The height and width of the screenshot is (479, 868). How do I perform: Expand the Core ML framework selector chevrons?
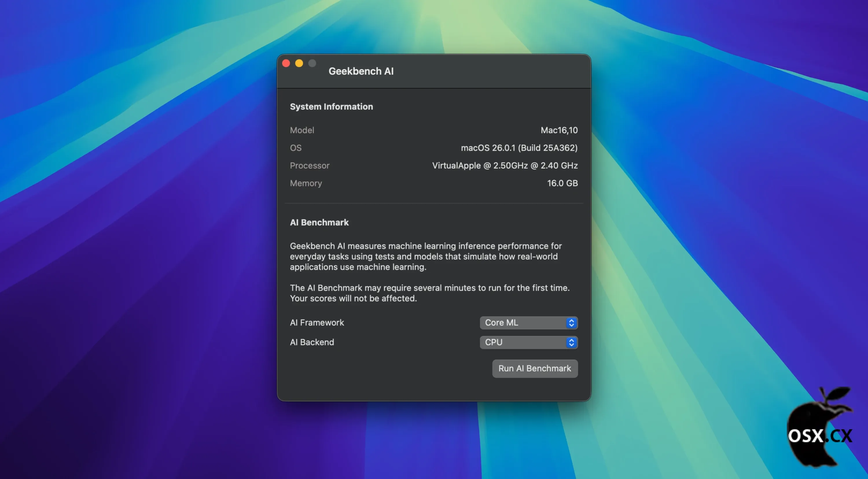(571, 323)
